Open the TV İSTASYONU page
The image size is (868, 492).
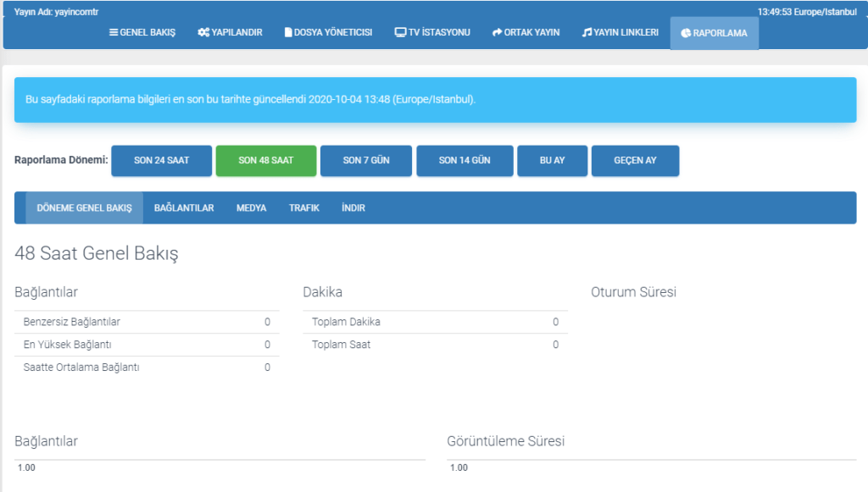[432, 33]
